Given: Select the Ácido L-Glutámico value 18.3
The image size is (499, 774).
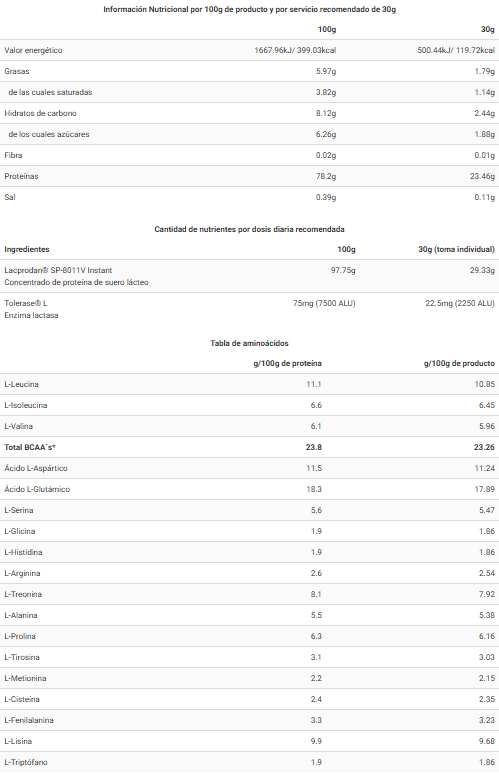Looking at the screenshot, I should coord(314,489).
